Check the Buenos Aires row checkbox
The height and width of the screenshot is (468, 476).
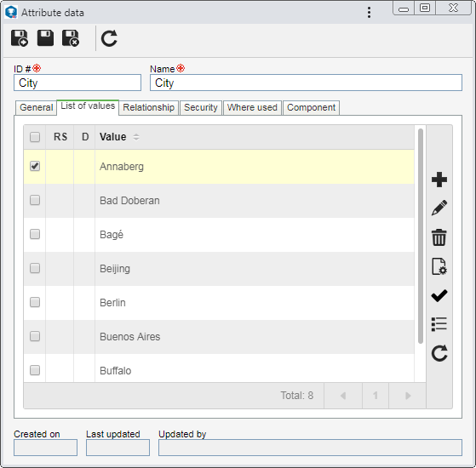[35, 336]
